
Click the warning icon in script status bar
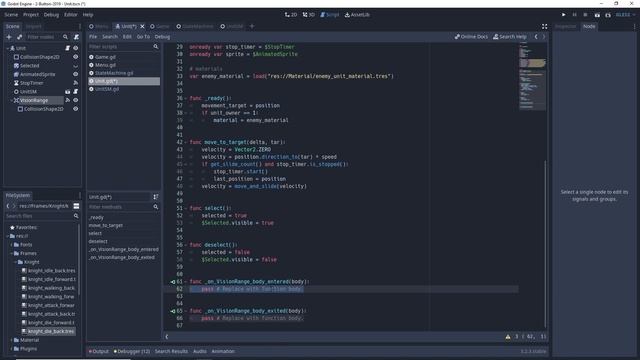tap(508, 337)
